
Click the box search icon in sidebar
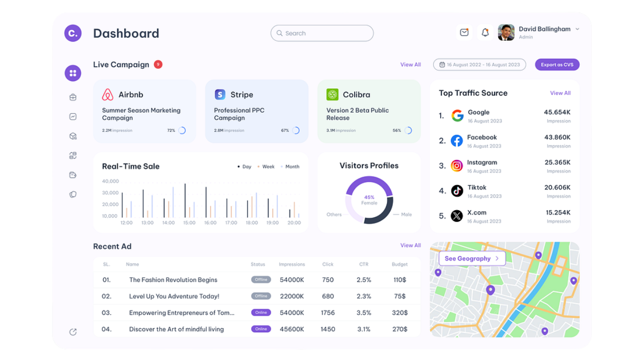click(x=73, y=136)
